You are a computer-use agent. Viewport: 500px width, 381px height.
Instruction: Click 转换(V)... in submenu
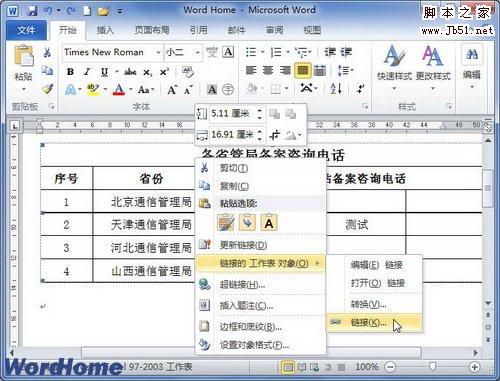375,304
